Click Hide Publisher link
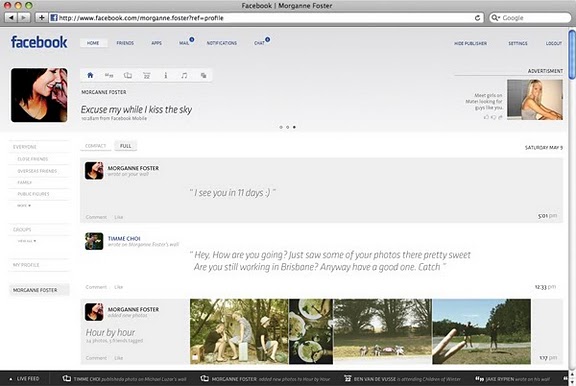576x386 pixels. 471,43
